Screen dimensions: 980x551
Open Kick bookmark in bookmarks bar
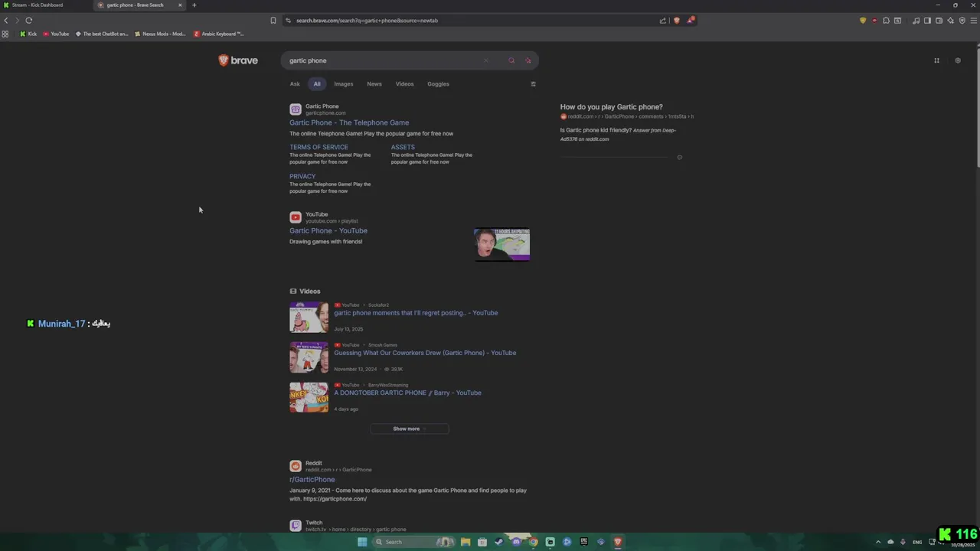click(28, 34)
